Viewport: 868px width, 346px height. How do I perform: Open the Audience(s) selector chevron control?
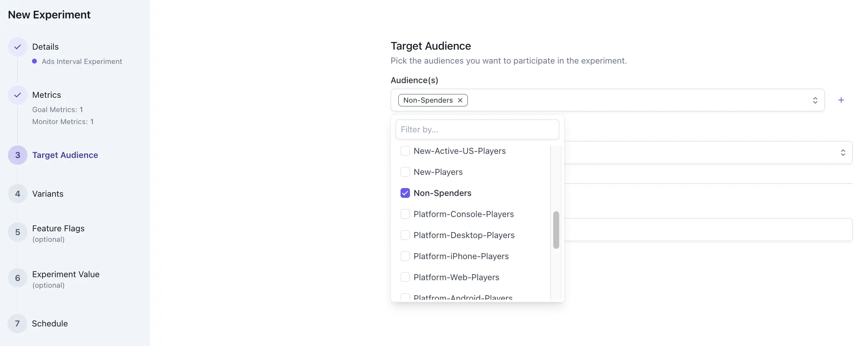pos(815,100)
